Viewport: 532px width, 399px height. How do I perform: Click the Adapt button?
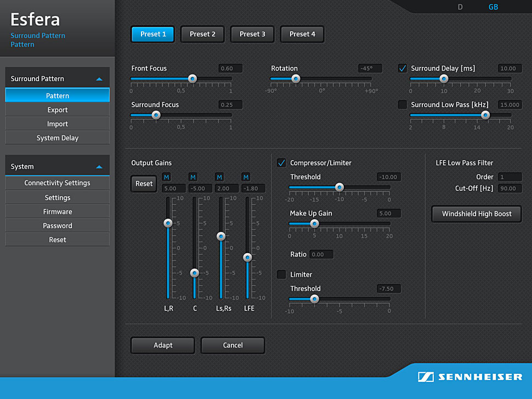[163, 345]
